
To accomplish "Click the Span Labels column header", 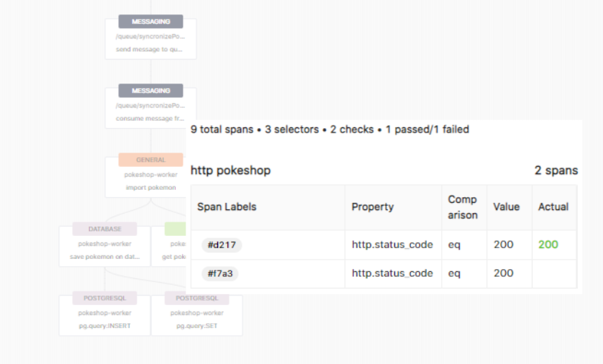I will [227, 206].
